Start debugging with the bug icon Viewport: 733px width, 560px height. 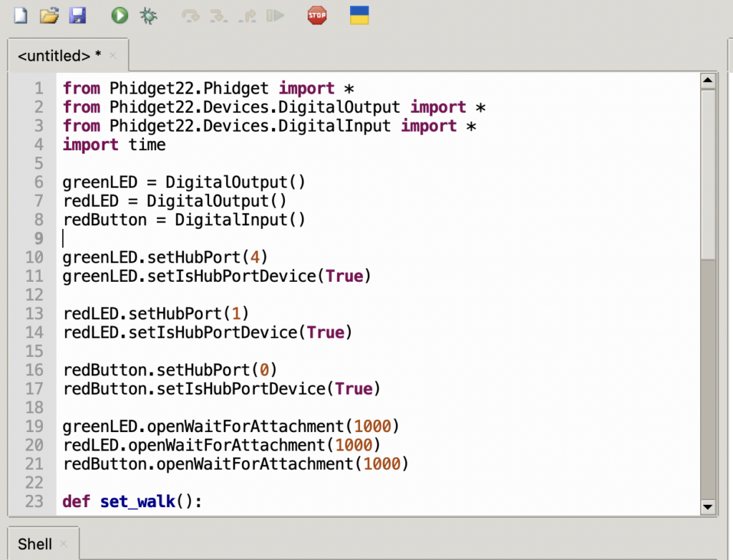tap(148, 16)
